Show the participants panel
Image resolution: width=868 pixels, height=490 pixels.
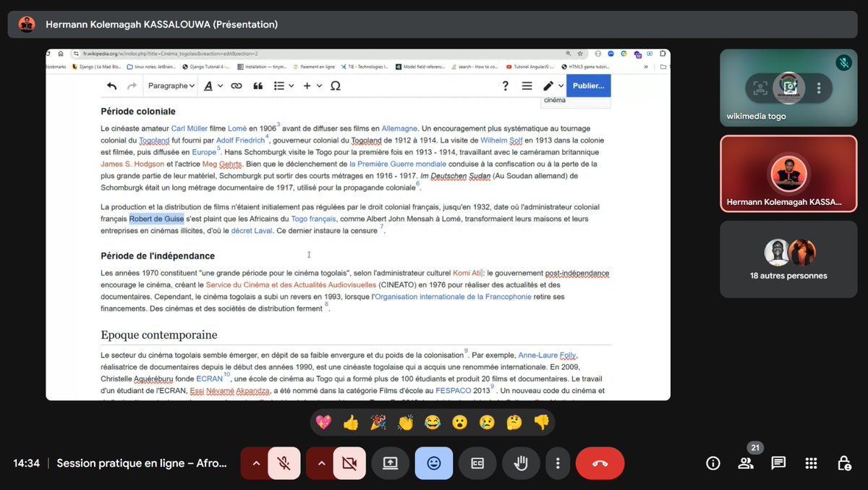746,463
